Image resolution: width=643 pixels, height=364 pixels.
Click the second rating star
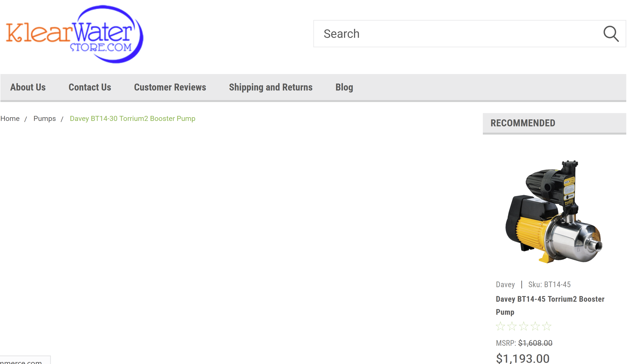click(512, 326)
